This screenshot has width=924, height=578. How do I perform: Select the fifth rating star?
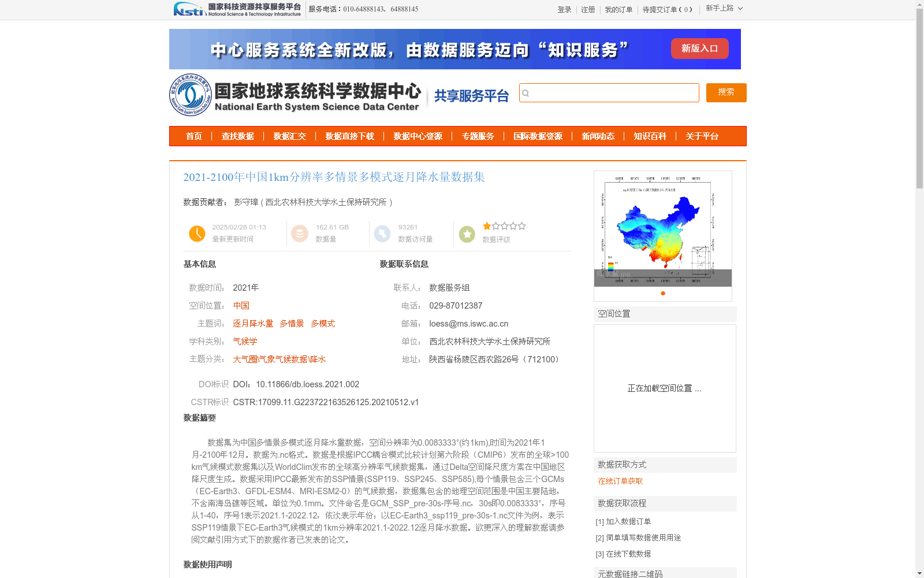tap(521, 226)
